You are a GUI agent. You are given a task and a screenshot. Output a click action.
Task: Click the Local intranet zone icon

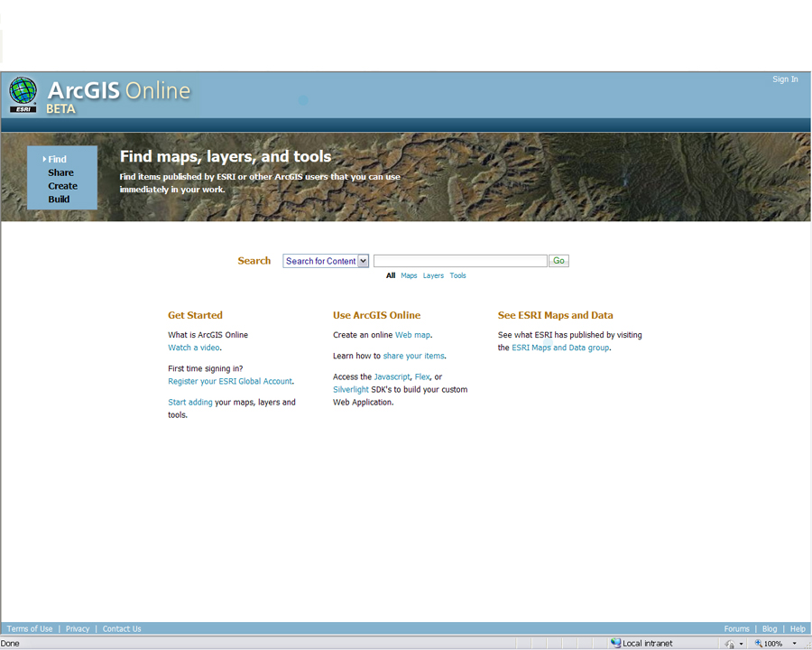pyautogui.click(x=615, y=643)
